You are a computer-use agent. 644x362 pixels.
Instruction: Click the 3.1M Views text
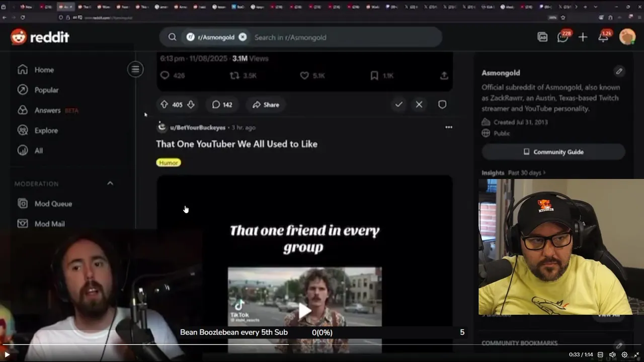[x=250, y=58]
